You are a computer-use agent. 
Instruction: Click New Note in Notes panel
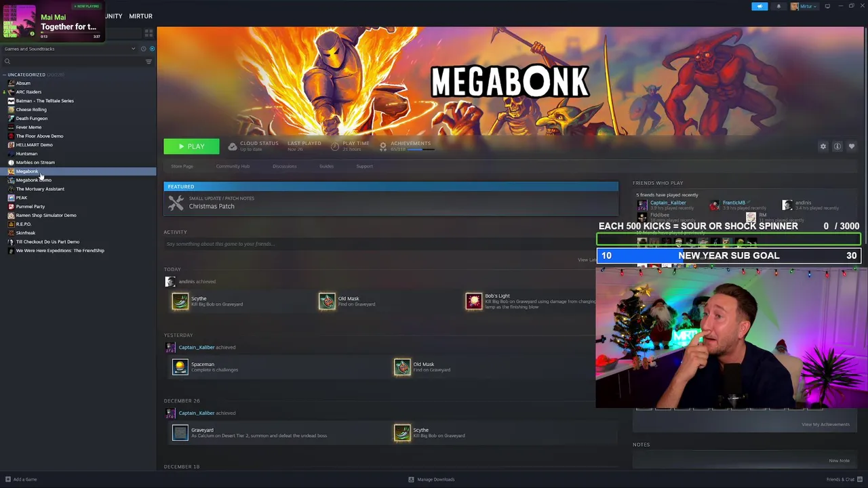click(x=839, y=461)
